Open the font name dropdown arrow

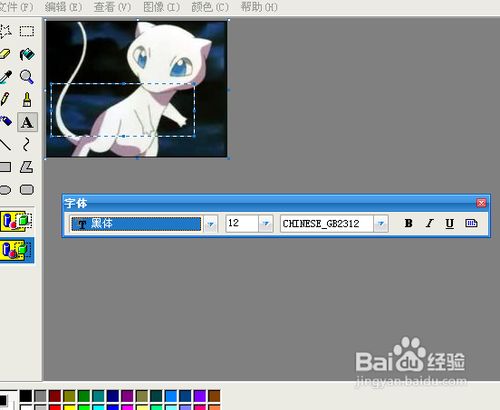pyautogui.click(x=210, y=224)
